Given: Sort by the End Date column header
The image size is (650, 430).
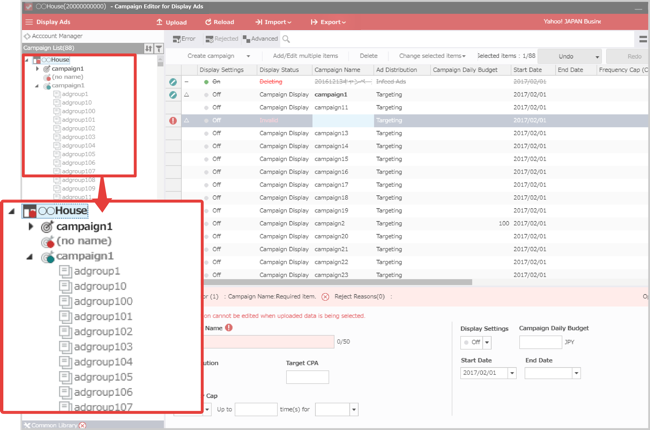Looking at the screenshot, I should click(570, 70).
